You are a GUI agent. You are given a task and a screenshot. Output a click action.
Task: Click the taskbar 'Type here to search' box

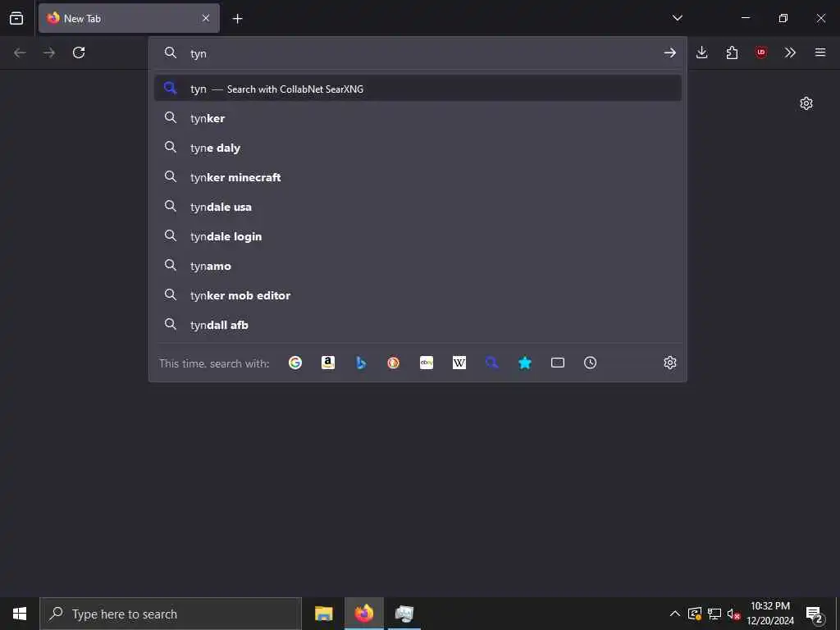coord(171,614)
